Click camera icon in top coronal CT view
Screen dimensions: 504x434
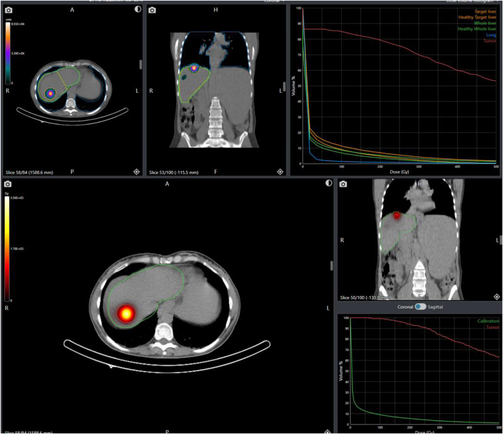tap(152, 10)
